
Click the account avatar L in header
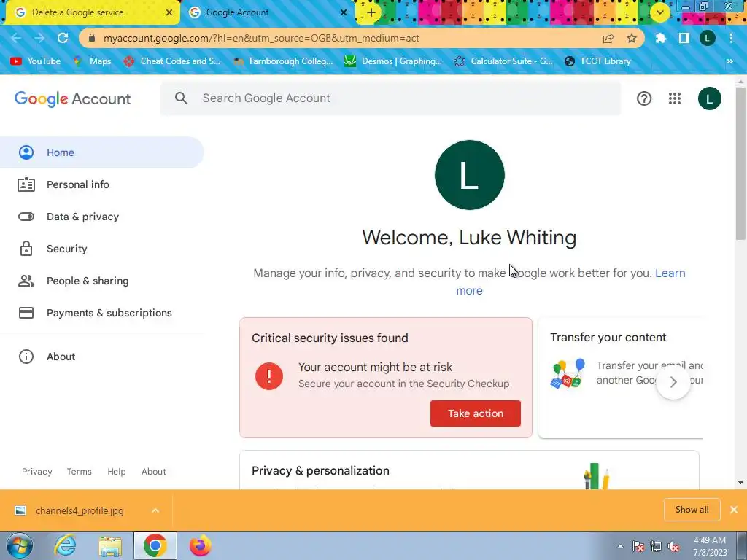709,98
